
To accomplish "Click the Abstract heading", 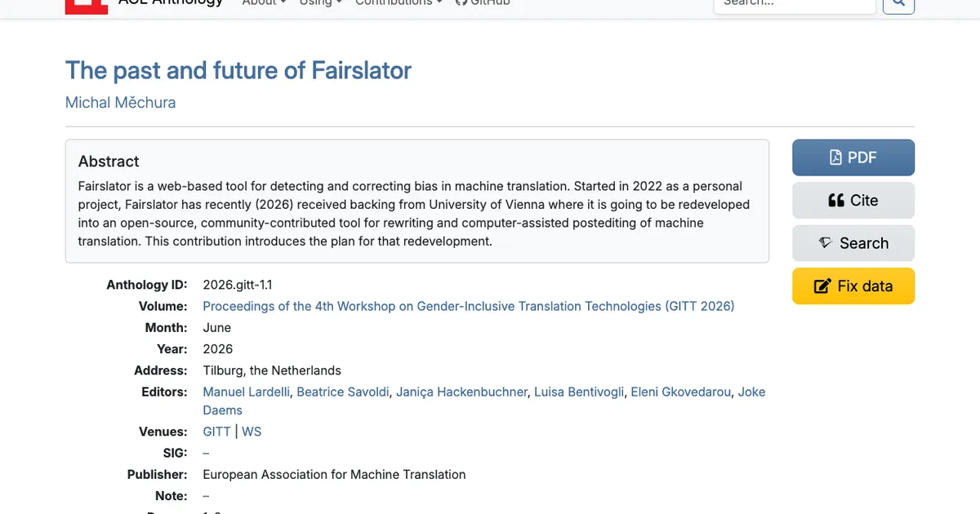I will coord(109,162).
